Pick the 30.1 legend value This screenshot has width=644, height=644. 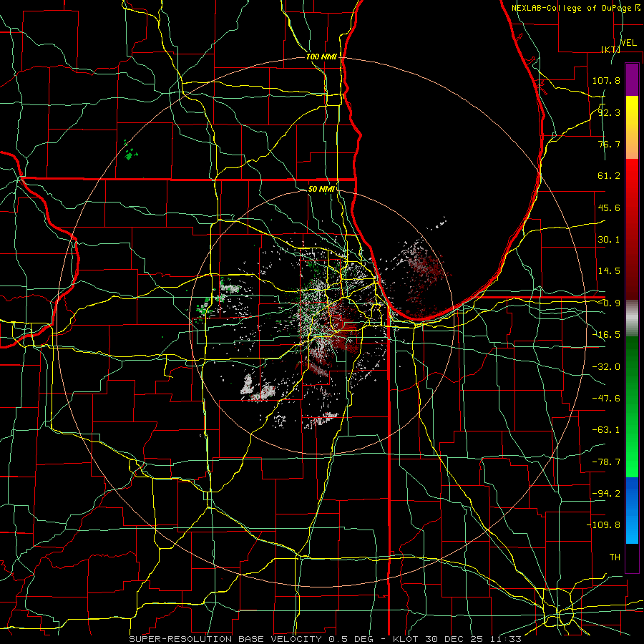click(x=609, y=240)
